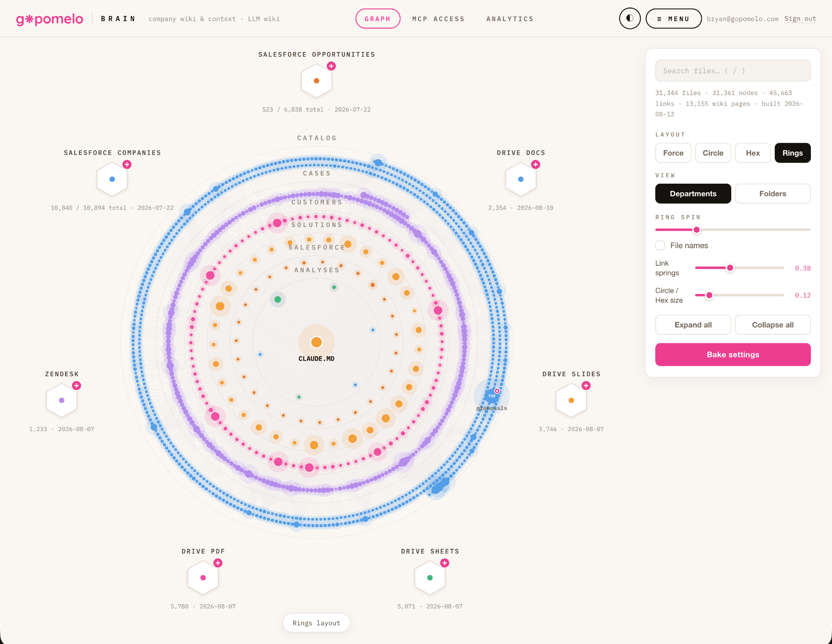Focus the Search files input field

pos(733,71)
